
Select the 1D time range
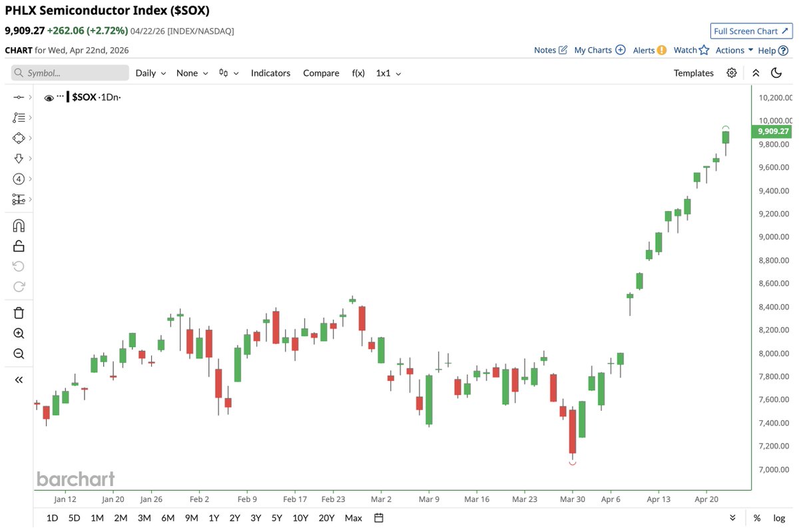pos(52,517)
